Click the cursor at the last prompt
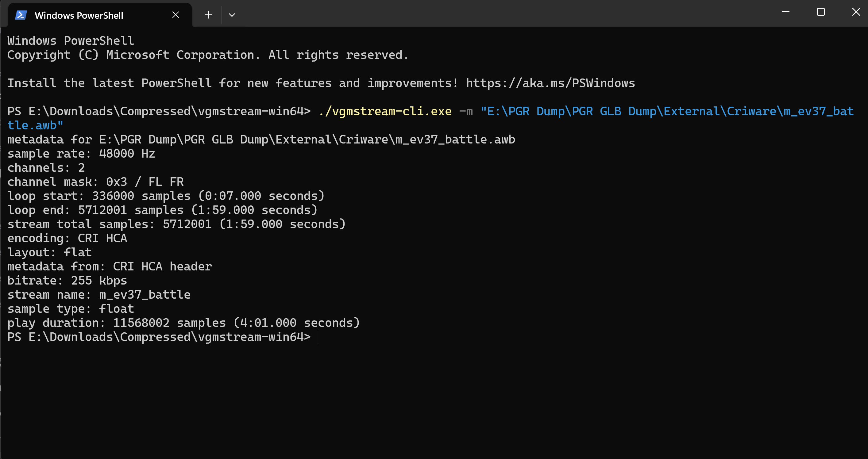Viewport: 868px width, 459px height. click(318, 337)
